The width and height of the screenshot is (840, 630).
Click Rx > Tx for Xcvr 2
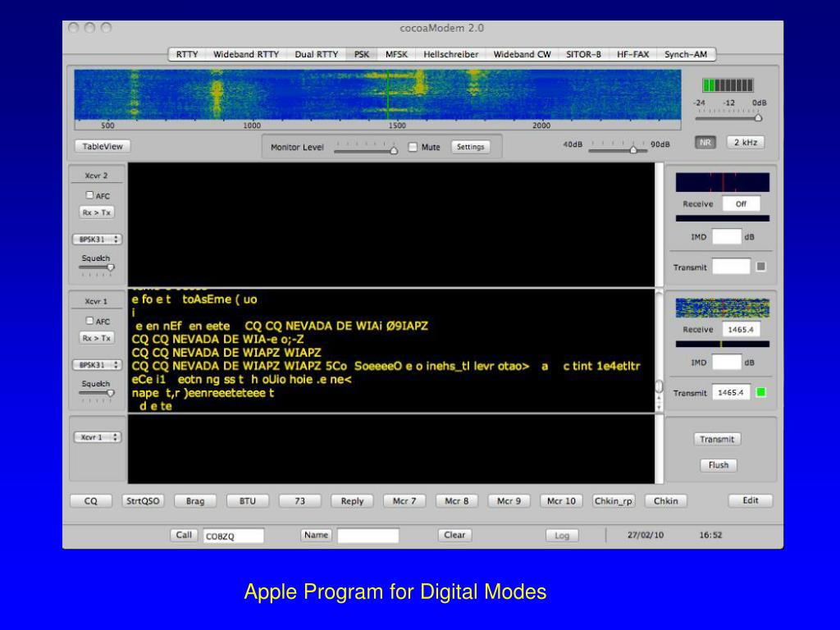[x=97, y=212]
